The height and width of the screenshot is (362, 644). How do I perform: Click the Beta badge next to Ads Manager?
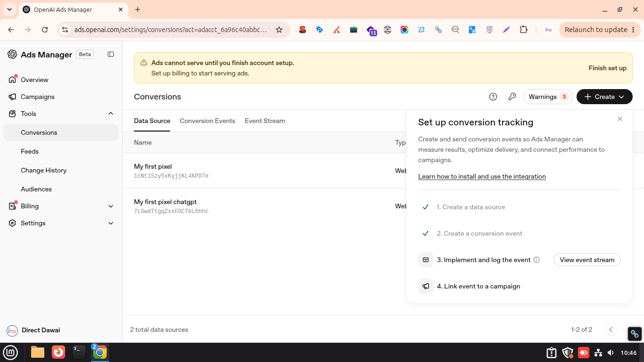[x=85, y=54]
